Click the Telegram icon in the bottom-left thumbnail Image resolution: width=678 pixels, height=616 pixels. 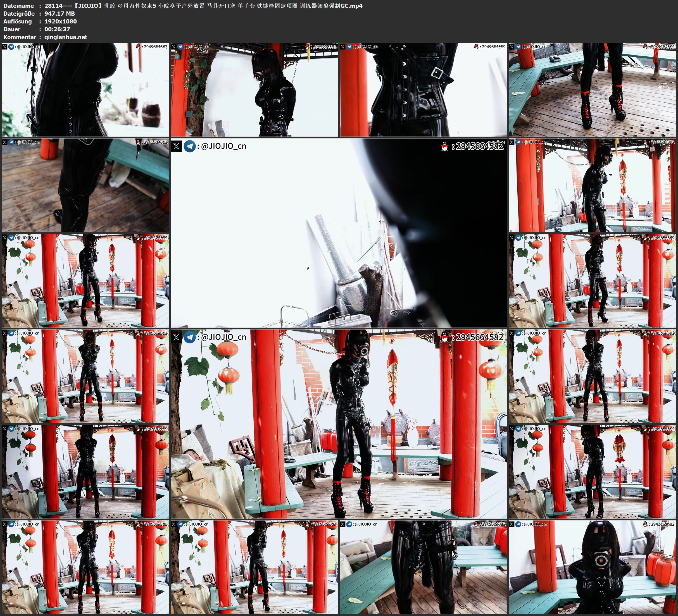11,524
